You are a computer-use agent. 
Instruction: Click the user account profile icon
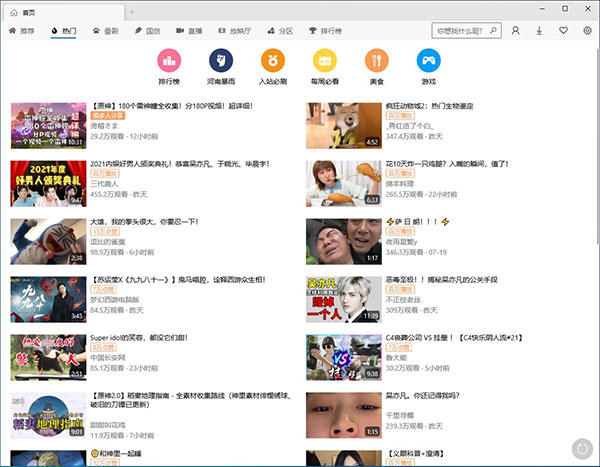click(516, 31)
